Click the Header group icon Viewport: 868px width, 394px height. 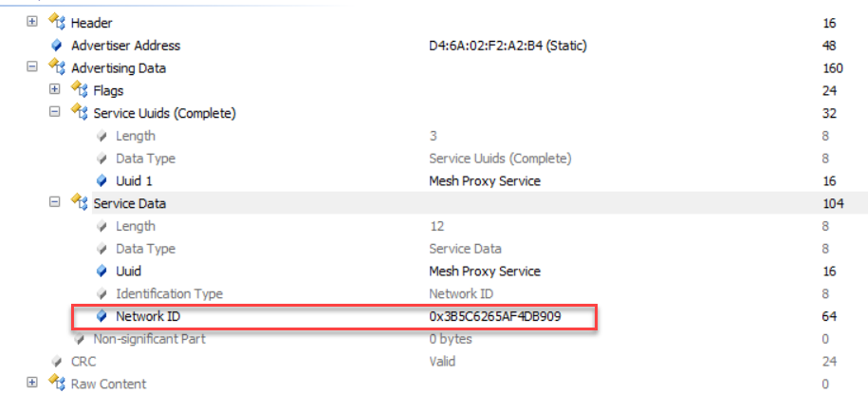[x=56, y=23]
